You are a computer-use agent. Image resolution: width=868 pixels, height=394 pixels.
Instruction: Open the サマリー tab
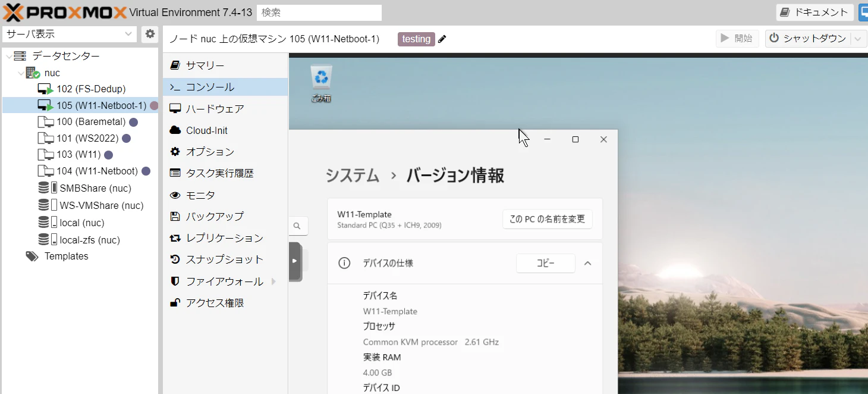click(225, 65)
